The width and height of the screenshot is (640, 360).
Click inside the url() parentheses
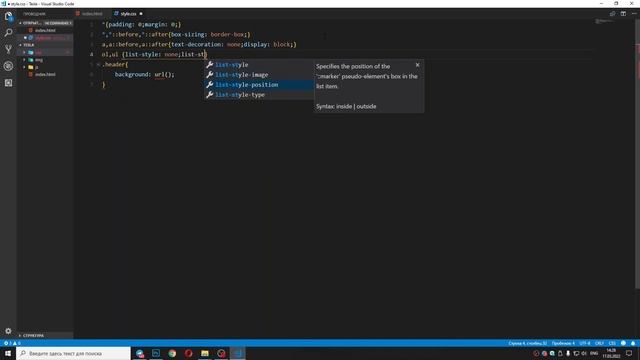[x=167, y=75]
